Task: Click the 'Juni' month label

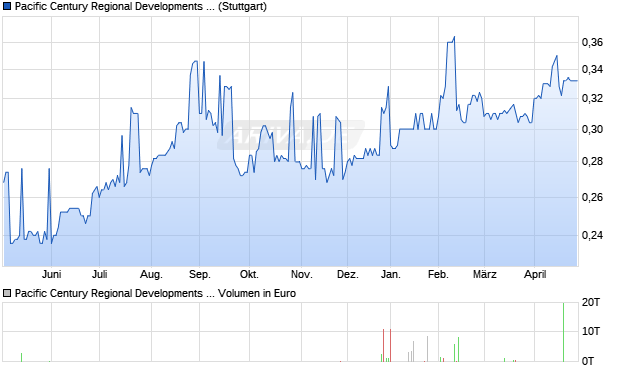Action: (x=51, y=274)
